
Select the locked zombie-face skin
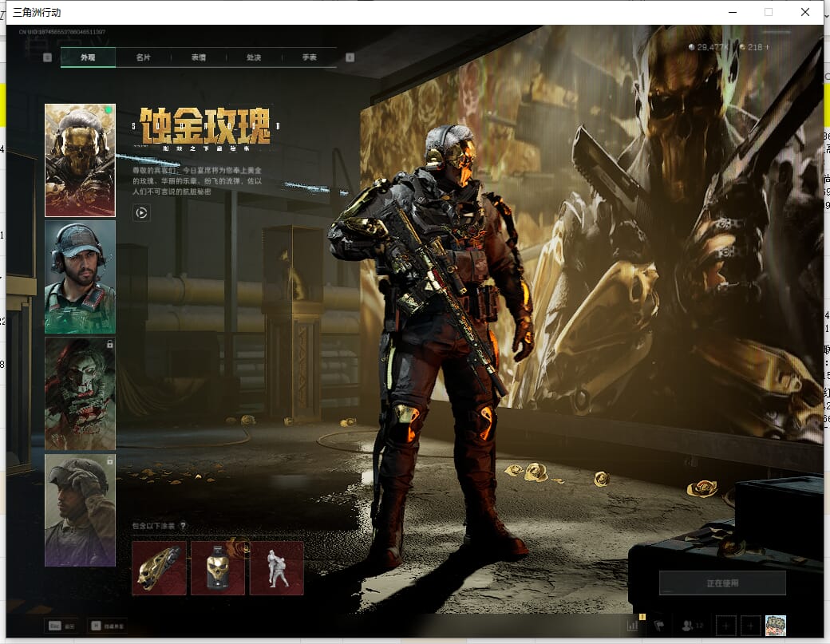pos(80,393)
